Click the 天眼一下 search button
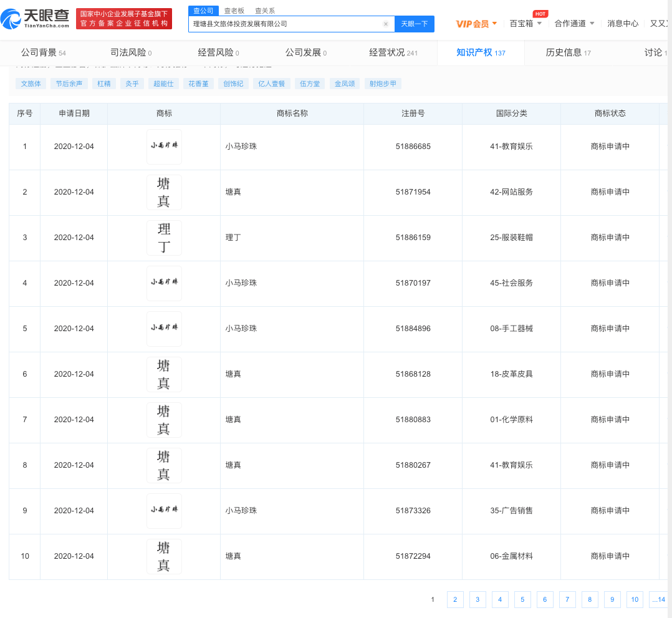Viewport: 672px width, 618px height. 414,24
